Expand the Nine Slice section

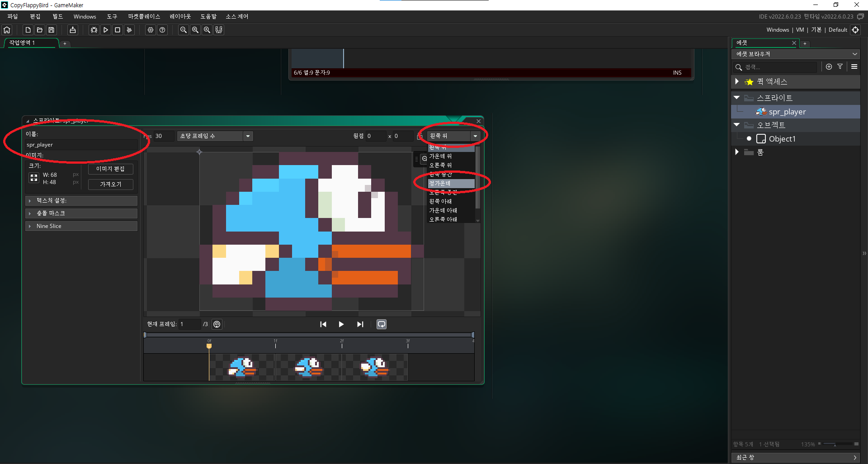(x=81, y=226)
